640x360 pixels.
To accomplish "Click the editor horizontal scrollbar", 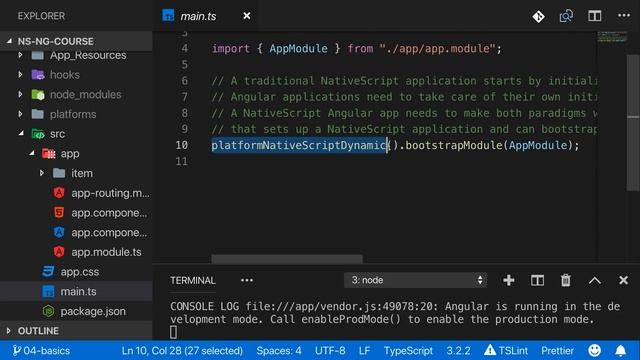I will coord(287,259).
